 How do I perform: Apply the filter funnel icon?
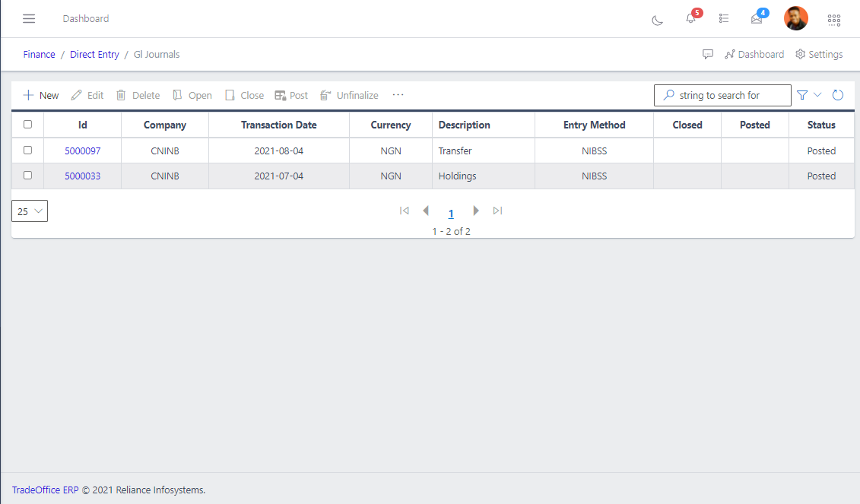point(802,95)
